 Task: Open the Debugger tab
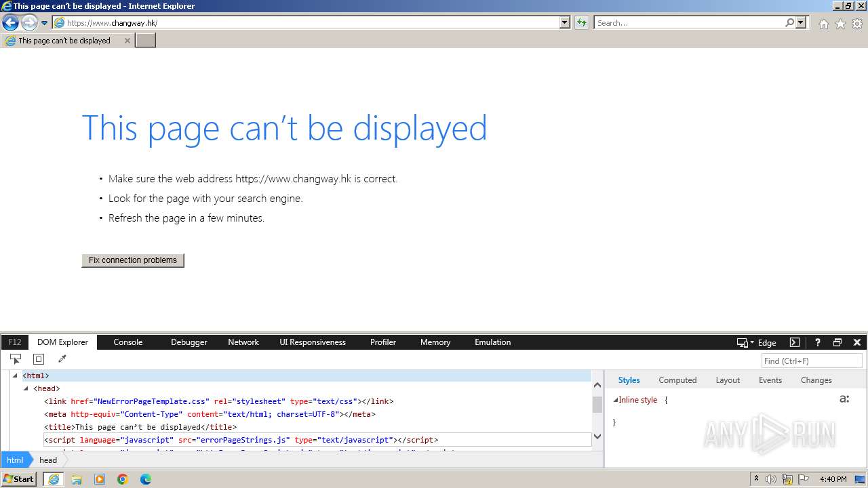(x=189, y=342)
